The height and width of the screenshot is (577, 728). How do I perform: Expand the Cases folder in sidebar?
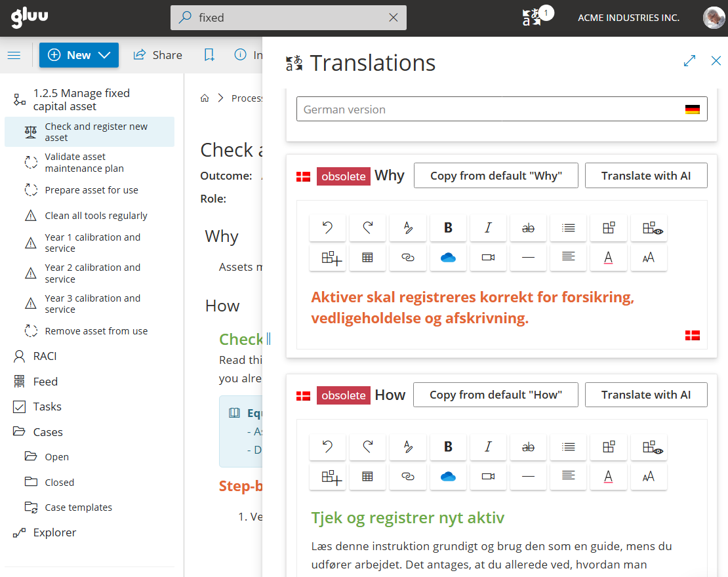[48, 432]
